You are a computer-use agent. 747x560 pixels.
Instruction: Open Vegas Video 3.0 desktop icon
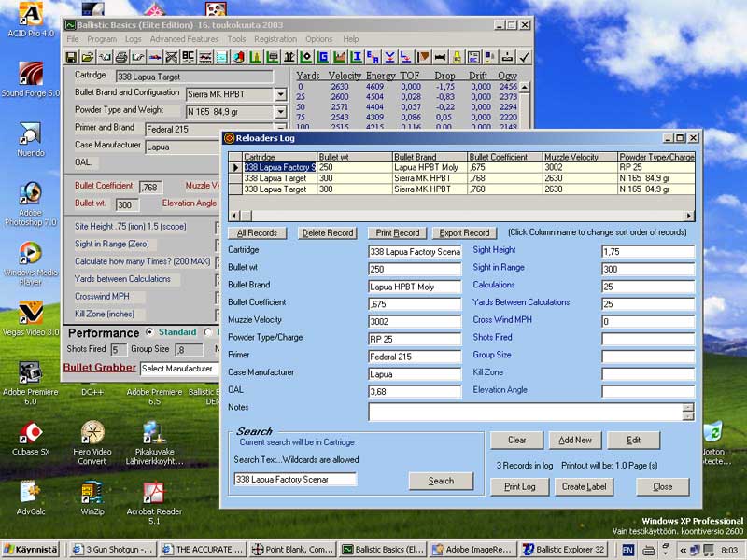[x=31, y=319]
